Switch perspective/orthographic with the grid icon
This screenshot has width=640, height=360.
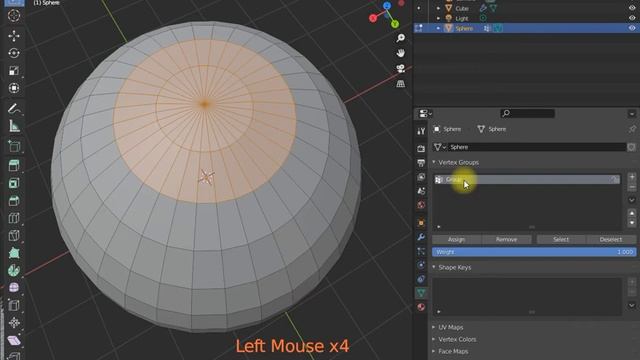pyautogui.click(x=400, y=84)
